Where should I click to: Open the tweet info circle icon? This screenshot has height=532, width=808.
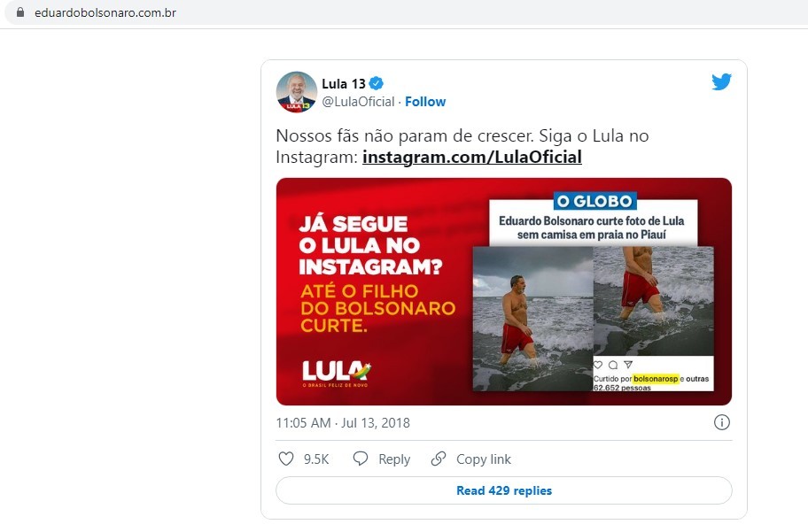pyautogui.click(x=721, y=422)
